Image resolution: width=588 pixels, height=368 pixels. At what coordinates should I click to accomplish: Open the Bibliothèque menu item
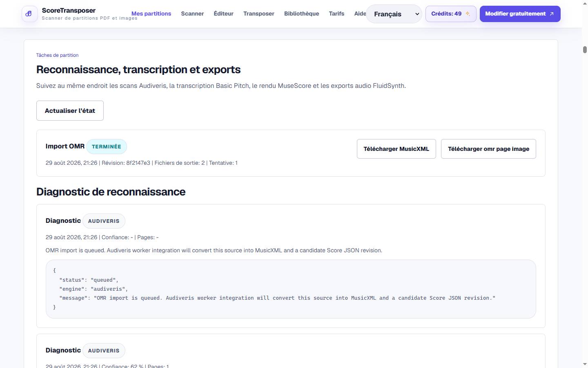coord(301,13)
